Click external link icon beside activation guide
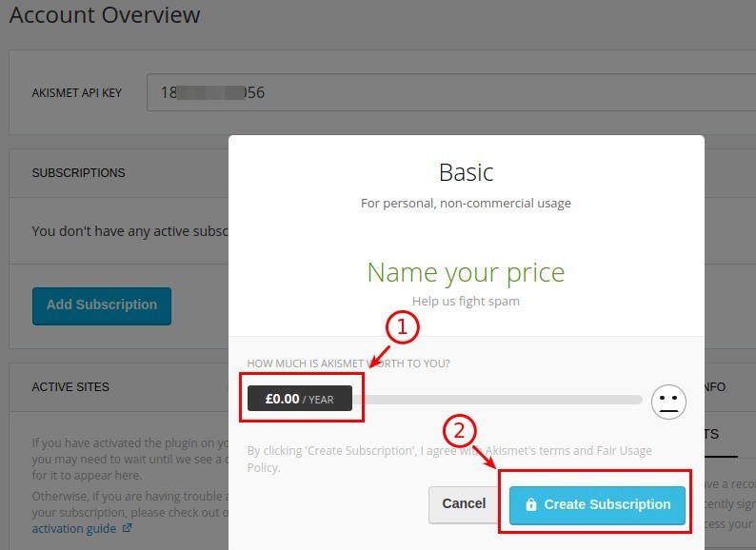 point(127,528)
